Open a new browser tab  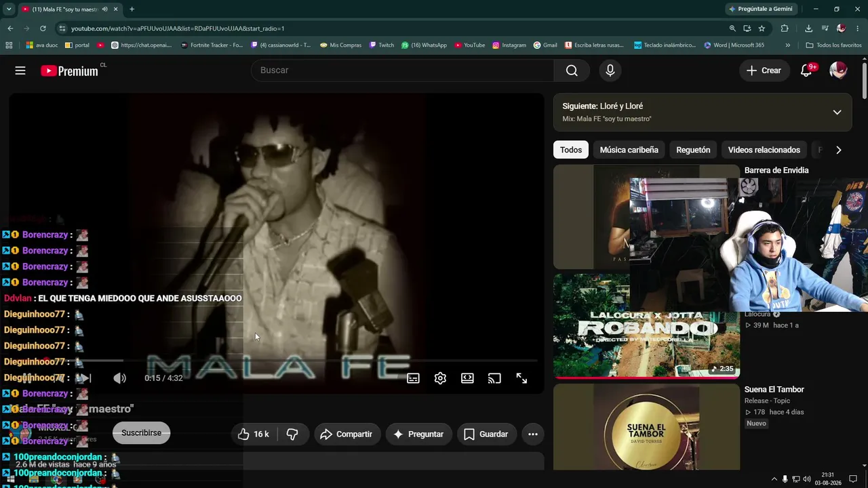click(132, 9)
